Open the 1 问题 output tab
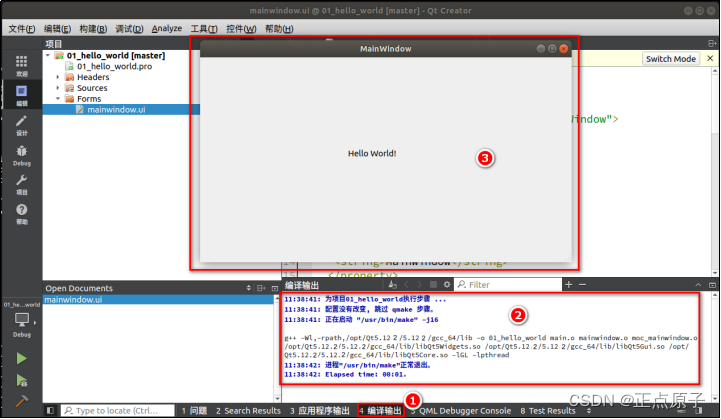This screenshot has height=419, width=721. (x=194, y=411)
